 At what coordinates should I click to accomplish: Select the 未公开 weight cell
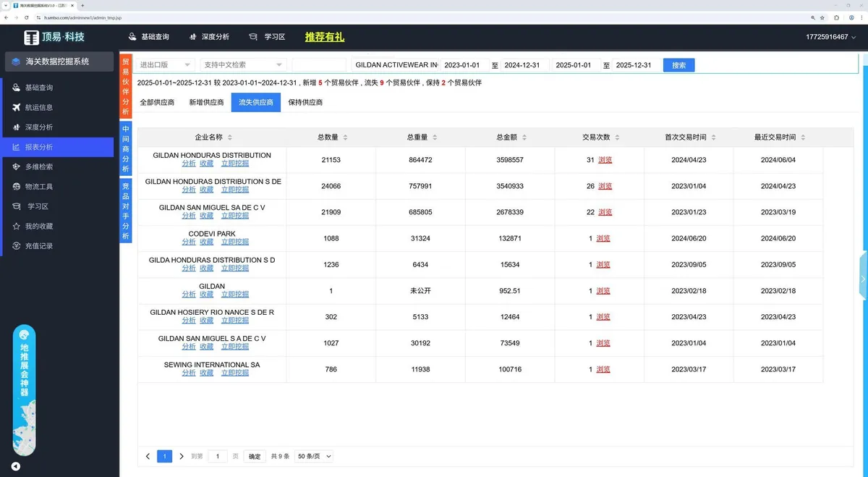(x=420, y=291)
